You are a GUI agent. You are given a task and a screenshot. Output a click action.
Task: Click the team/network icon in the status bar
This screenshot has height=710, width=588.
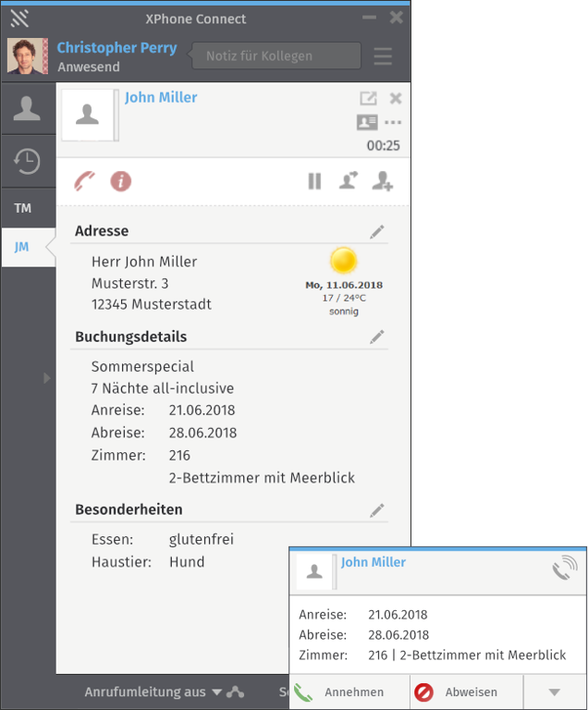click(x=236, y=692)
